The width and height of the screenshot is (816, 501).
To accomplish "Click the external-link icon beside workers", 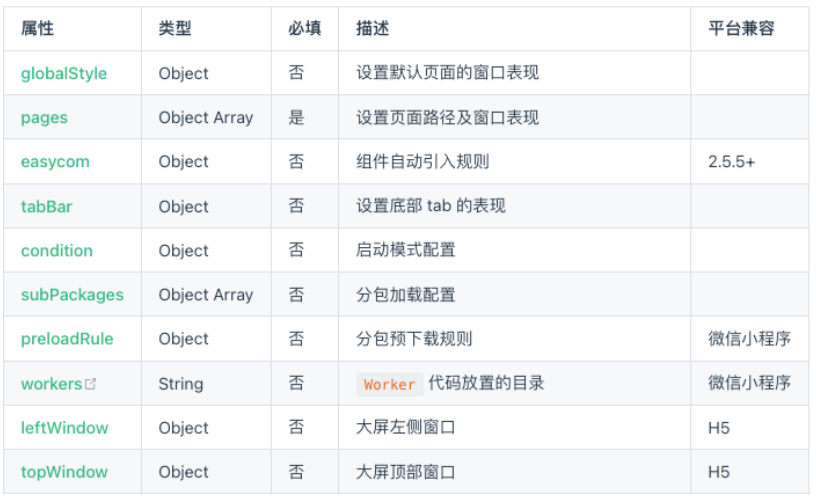I will [x=91, y=384].
